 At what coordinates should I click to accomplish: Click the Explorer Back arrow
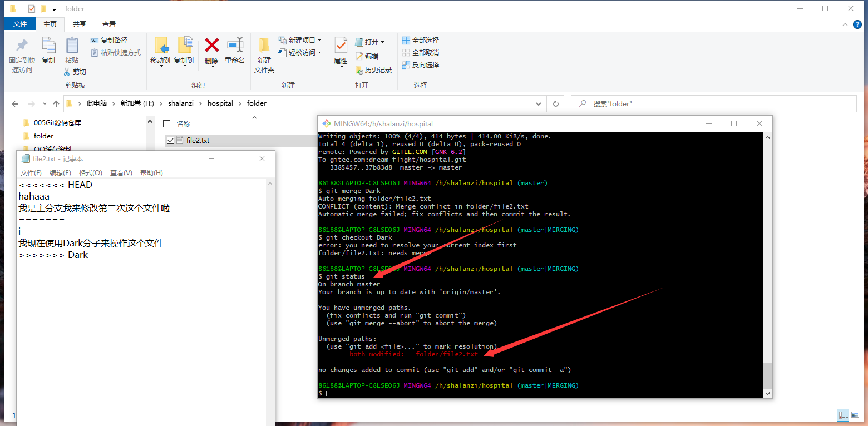pyautogui.click(x=15, y=104)
